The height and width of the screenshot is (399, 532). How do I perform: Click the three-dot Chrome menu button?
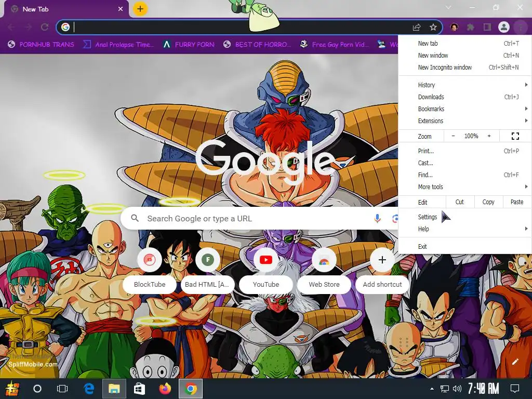521,27
